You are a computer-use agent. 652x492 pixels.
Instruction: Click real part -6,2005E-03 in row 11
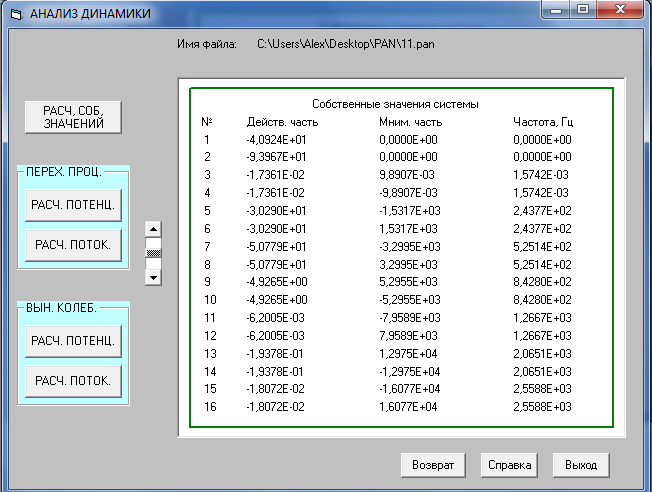[275, 318]
